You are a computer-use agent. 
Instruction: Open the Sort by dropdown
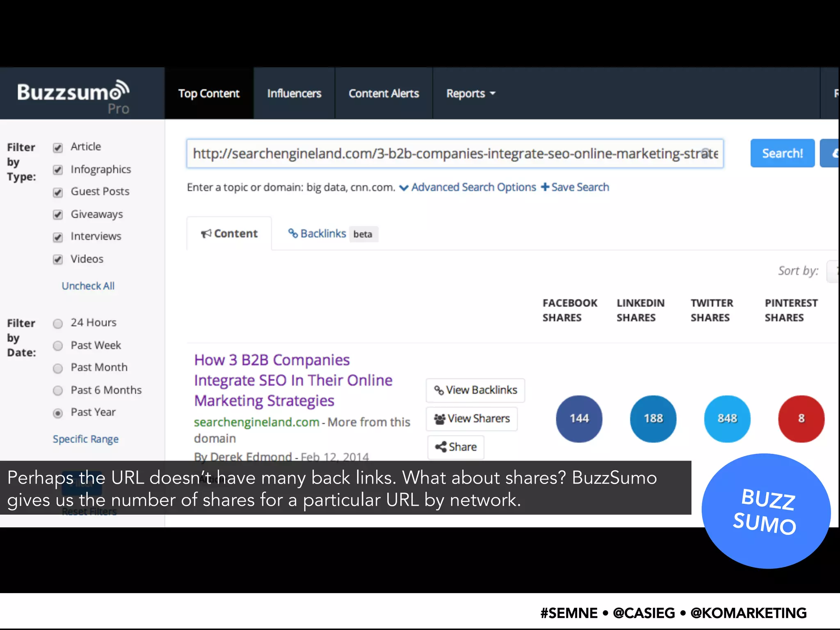tap(833, 271)
